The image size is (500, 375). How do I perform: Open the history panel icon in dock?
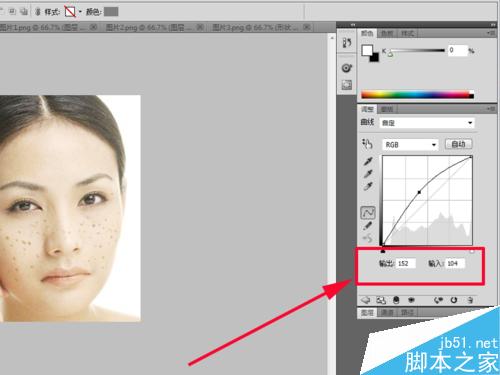pos(347,43)
